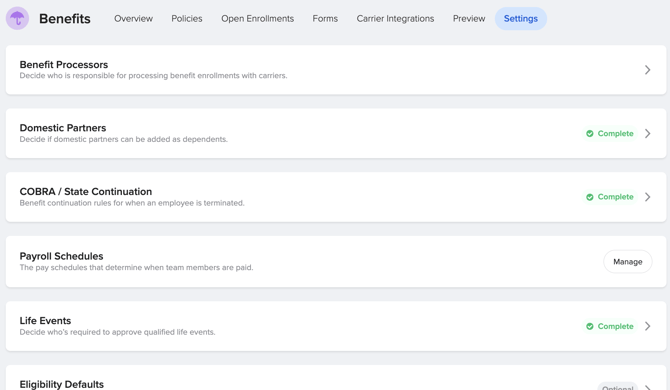The width and height of the screenshot is (670, 390).
Task: Select the Carrier Integrations tab
Action: 395,19
